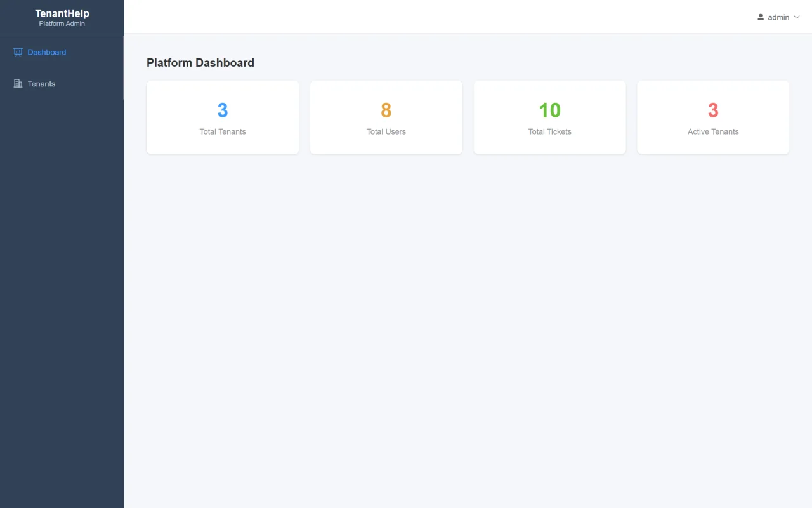The height and width of the screenshot is (508, 812).
Task: Click the TenantHelp logo title
Action: coord(62,13)
